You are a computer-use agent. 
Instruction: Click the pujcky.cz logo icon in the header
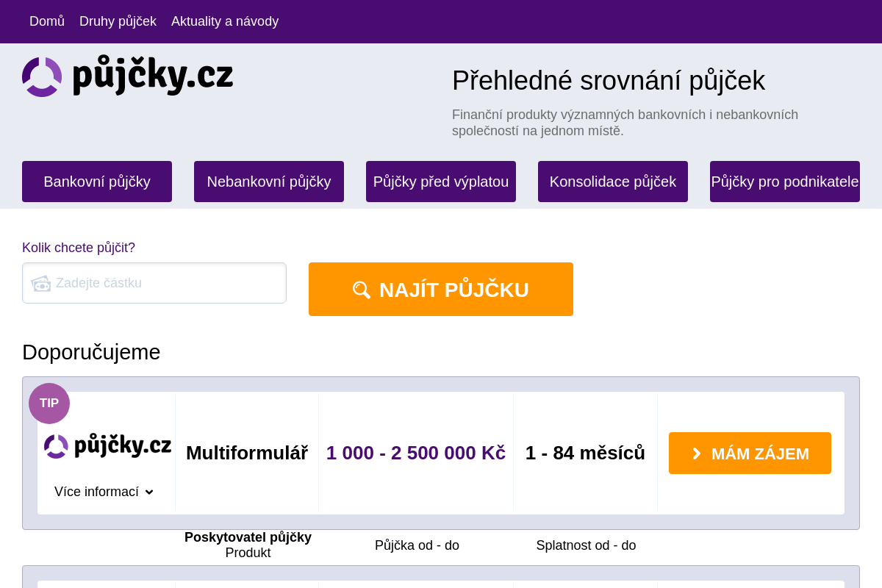(42, 76)
